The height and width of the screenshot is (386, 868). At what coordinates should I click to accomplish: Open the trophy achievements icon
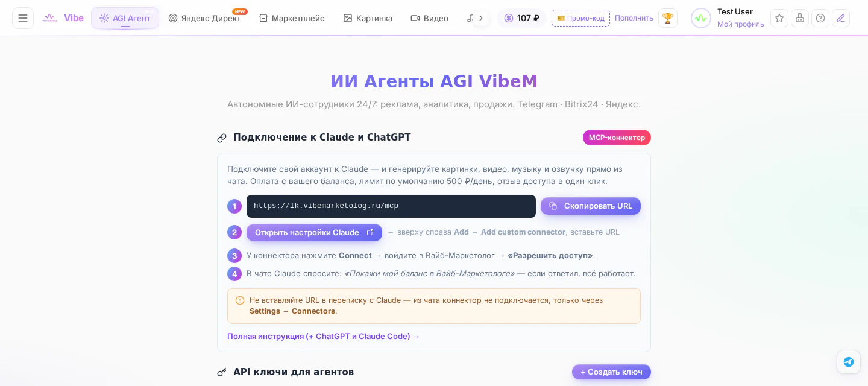[667, 18]
